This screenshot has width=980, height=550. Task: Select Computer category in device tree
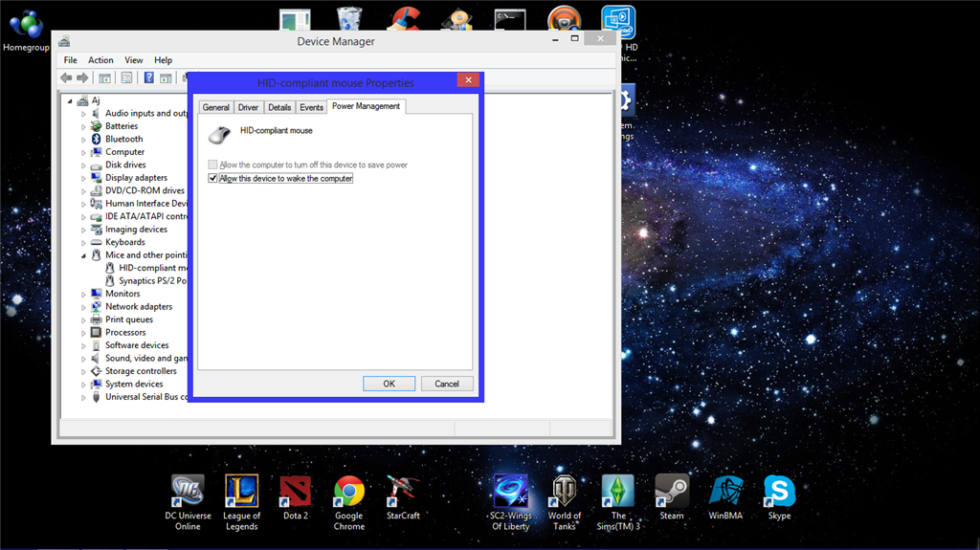(x=125, y=152)
